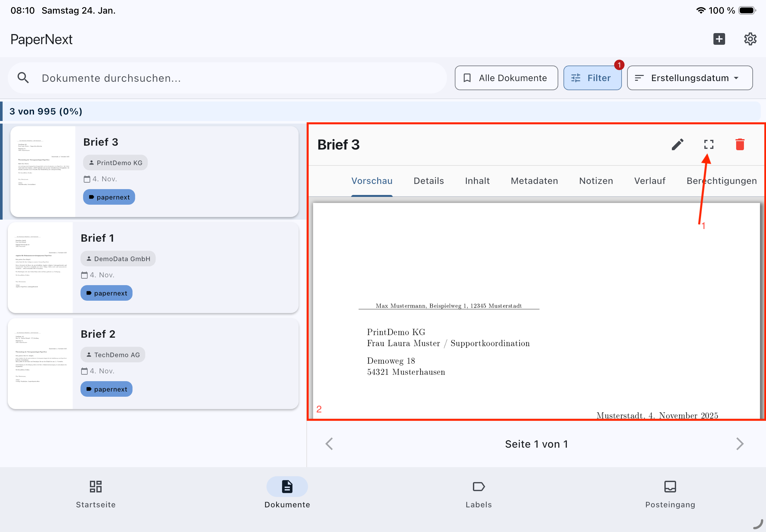Toggle the Filter button
This screenshot has width=766, height=532.
tap(592, 78)
